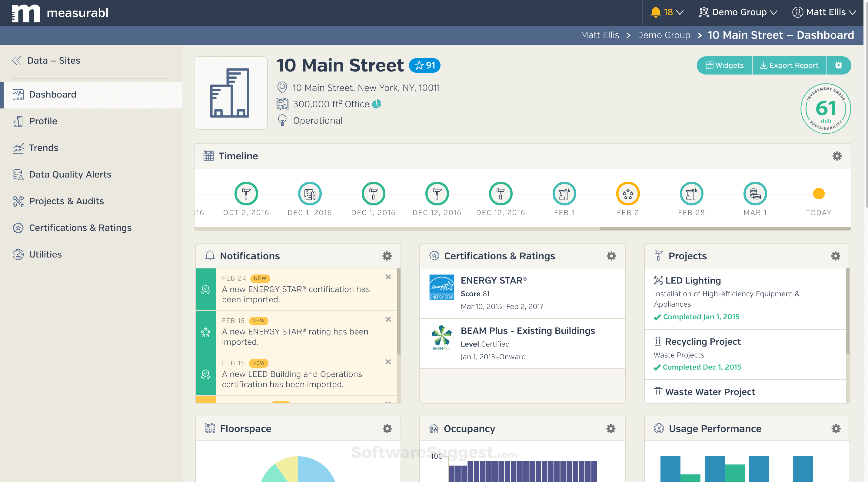Open the Widgets panel
This screenshot has width=868, height=482.
point(724,65)
